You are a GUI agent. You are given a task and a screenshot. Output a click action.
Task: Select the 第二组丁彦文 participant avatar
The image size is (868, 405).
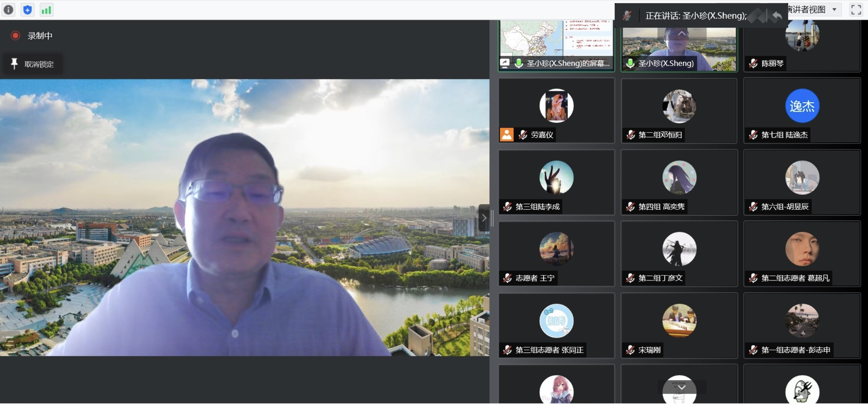(x=679, y=249)
